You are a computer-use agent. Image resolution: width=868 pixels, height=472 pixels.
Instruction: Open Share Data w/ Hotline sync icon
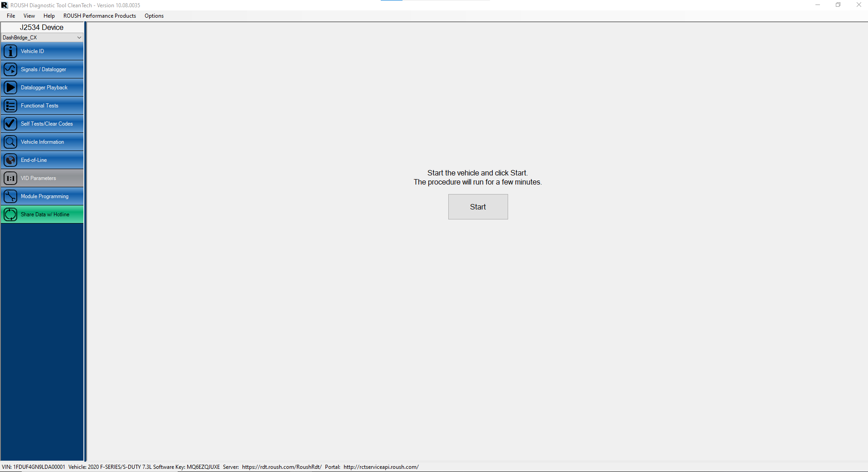tap(10, 214)
